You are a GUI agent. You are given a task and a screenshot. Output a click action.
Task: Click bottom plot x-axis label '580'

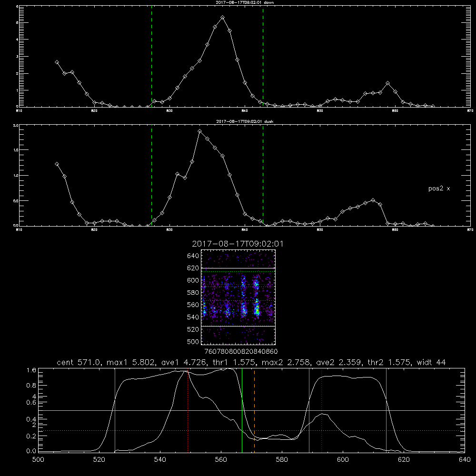click(x=282, y=460)
